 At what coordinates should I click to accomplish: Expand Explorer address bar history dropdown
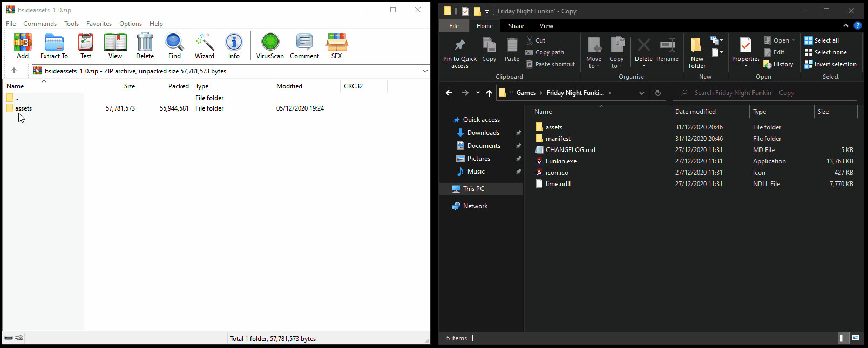point(641,93)
